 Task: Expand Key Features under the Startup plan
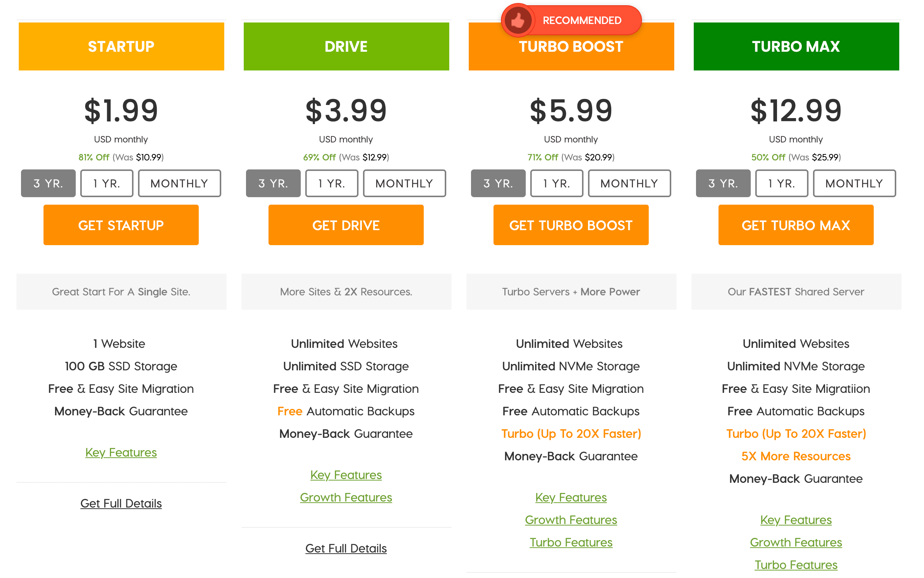pyautogui.click(x=121, y=452)
